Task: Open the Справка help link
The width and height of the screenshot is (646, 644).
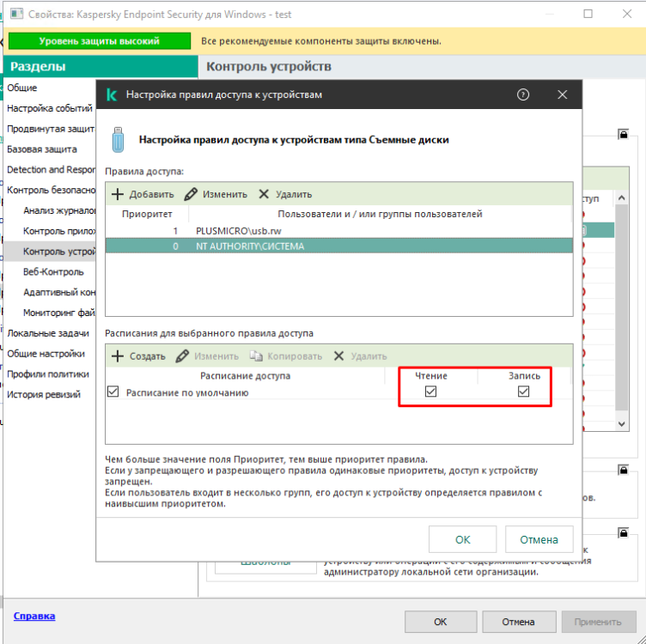Action: (x=34, y=616)
